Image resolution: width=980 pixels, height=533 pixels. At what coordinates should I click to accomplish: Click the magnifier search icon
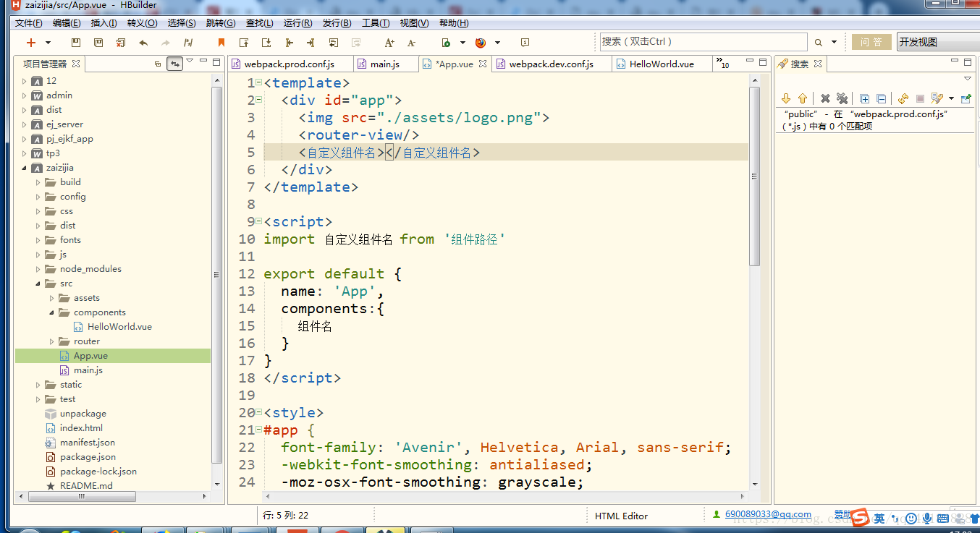click(x=819, y=43)
